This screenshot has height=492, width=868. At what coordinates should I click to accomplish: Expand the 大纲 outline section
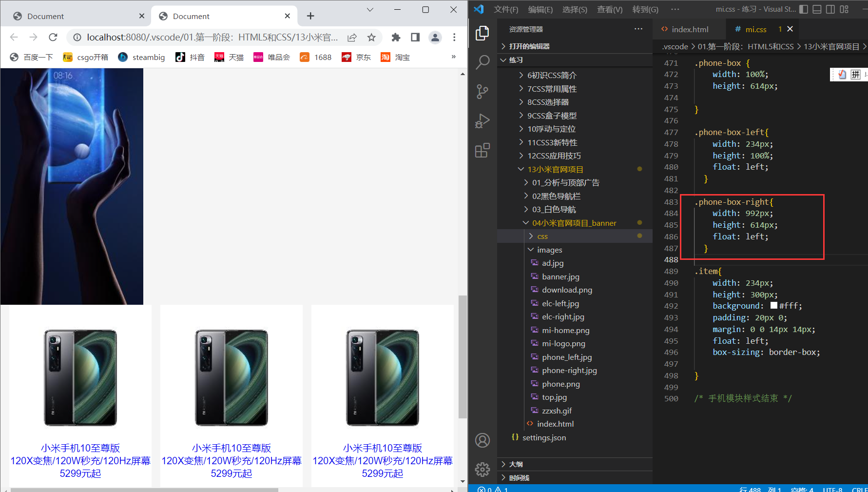pyautogui.click(x=575, y=464)
